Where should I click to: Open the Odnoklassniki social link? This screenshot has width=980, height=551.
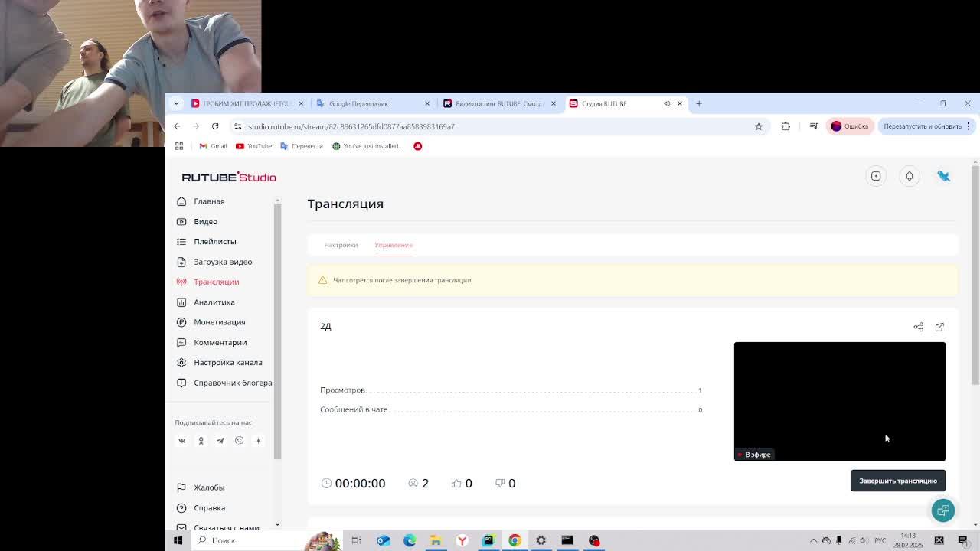[x=201, y=441]
